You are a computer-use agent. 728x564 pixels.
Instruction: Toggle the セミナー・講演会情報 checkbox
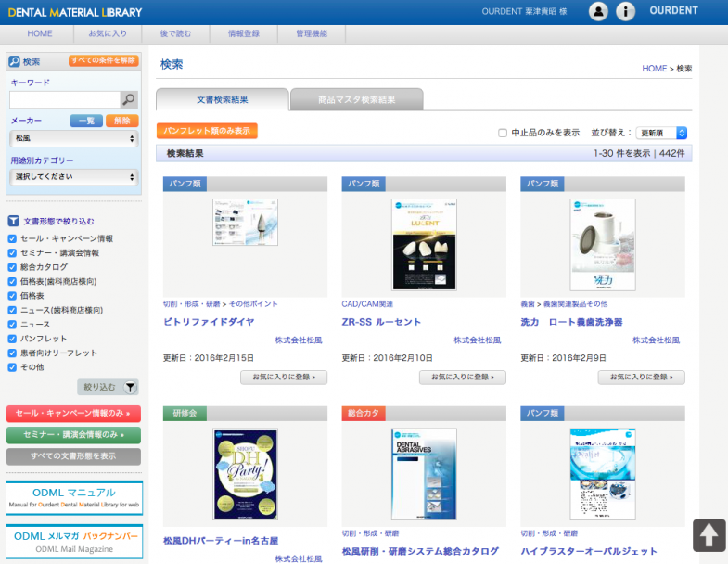coord(12,253)
